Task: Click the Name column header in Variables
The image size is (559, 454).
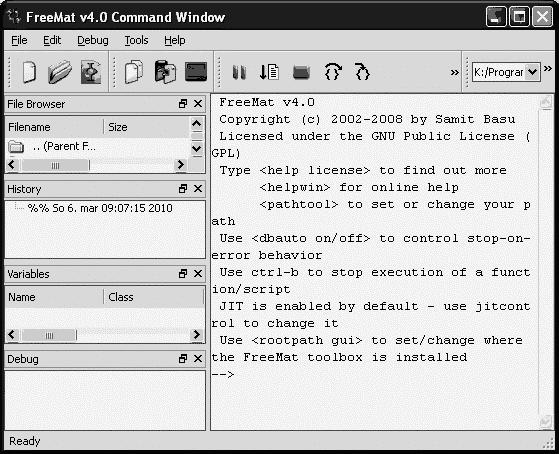Action: coord(55,297)
